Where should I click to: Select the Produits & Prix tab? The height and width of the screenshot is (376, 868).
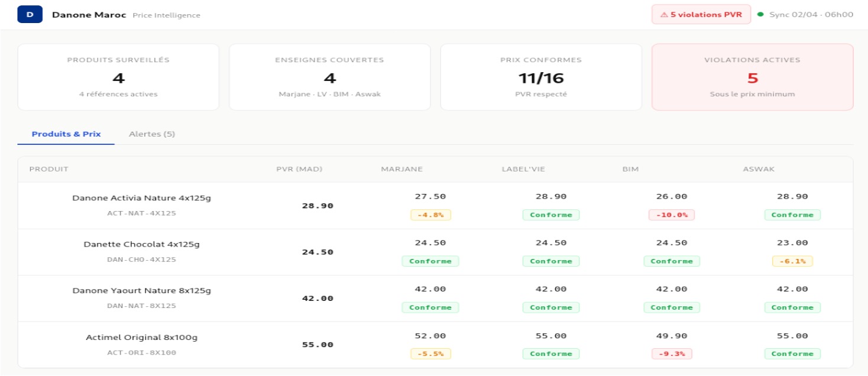click(66, 134)
